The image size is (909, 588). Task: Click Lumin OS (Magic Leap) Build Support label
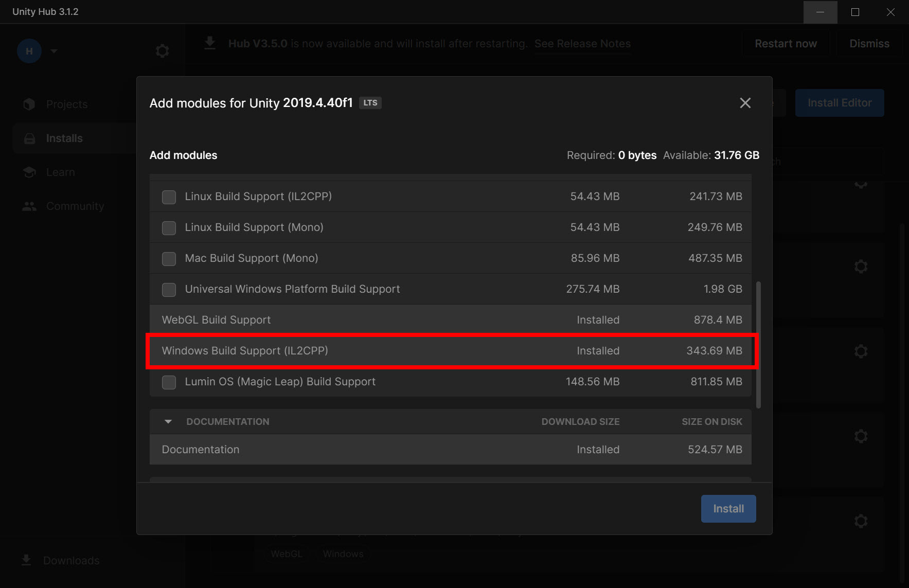tap(280, 382)
